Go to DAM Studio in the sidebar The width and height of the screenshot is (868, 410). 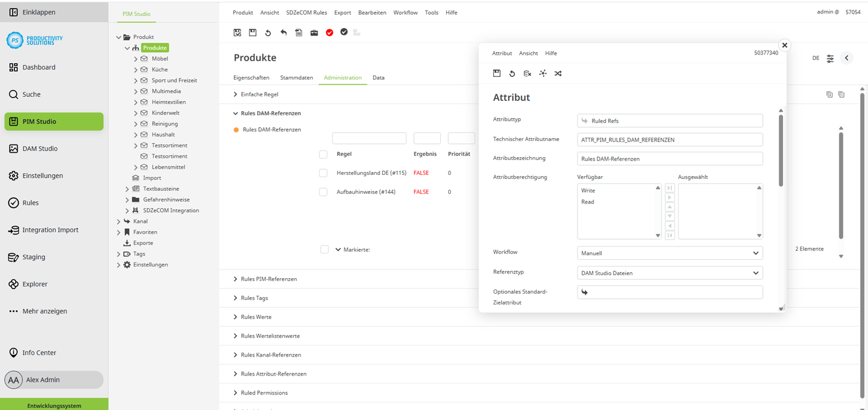[40, 149]
